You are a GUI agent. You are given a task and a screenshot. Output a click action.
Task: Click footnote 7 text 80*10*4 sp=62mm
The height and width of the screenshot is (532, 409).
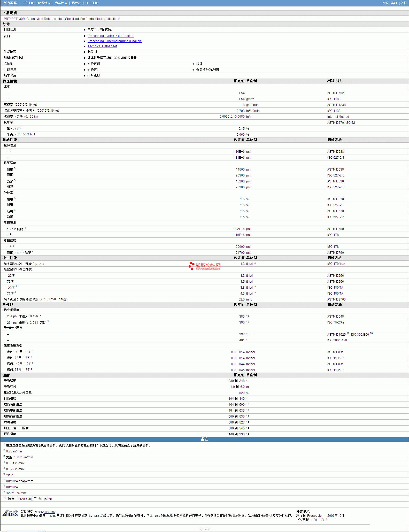20,481
